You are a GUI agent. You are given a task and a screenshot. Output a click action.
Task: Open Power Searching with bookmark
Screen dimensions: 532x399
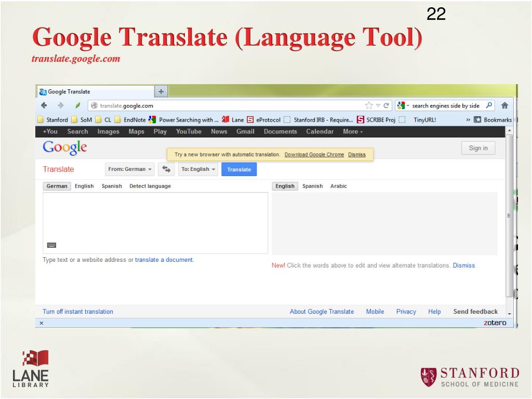[184, 120]
